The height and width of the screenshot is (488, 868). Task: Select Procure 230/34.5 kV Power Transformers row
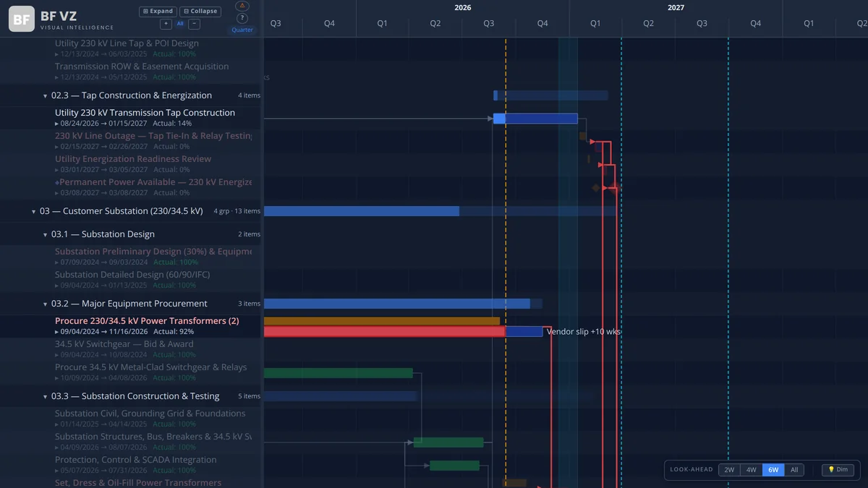[132, 327]
